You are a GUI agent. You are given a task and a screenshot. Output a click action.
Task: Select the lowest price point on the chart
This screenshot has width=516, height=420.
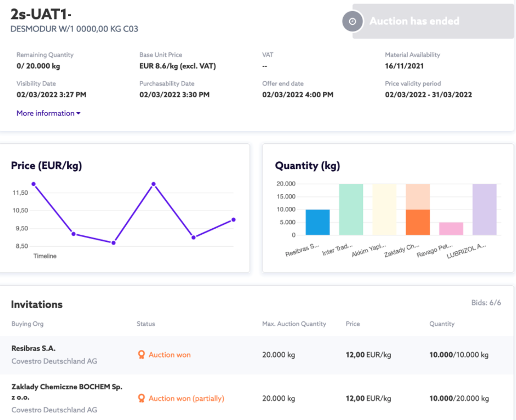(114, 243)
